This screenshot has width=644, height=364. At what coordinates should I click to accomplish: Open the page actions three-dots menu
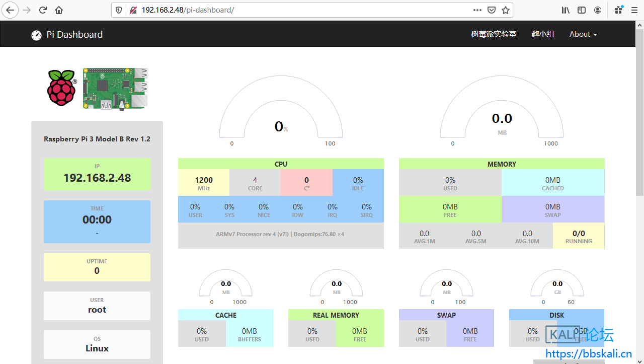pyautogui.click(x=477, y=10)
